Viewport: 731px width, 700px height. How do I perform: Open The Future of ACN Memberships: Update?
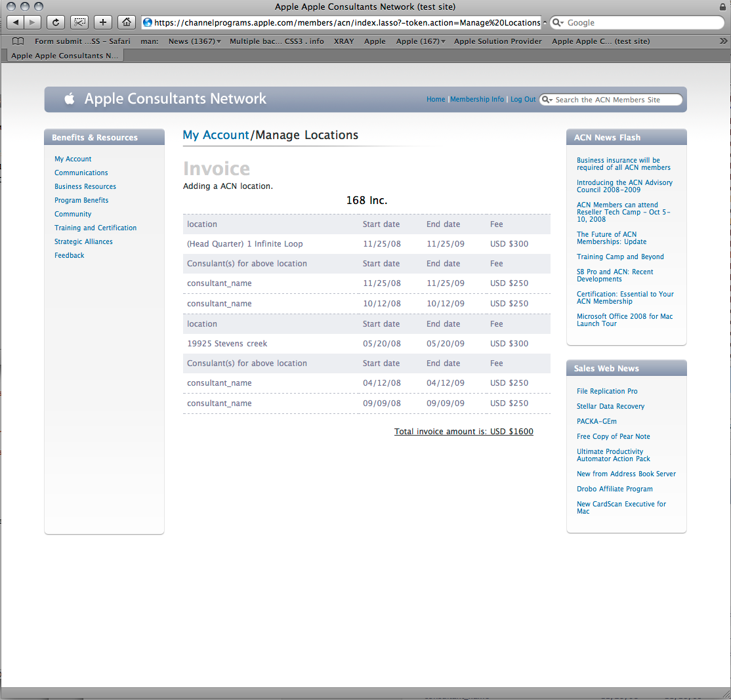[x=611, y=237]
